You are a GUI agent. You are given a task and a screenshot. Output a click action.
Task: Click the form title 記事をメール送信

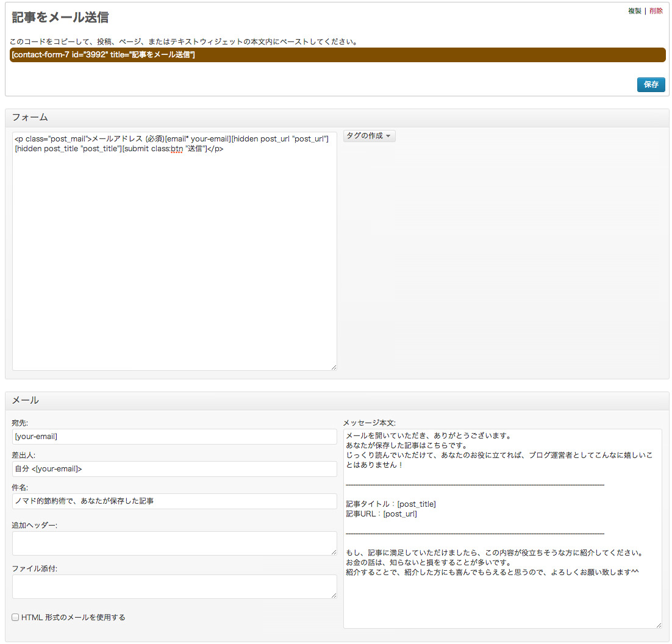pyautogui.click(x=60, y=18)
